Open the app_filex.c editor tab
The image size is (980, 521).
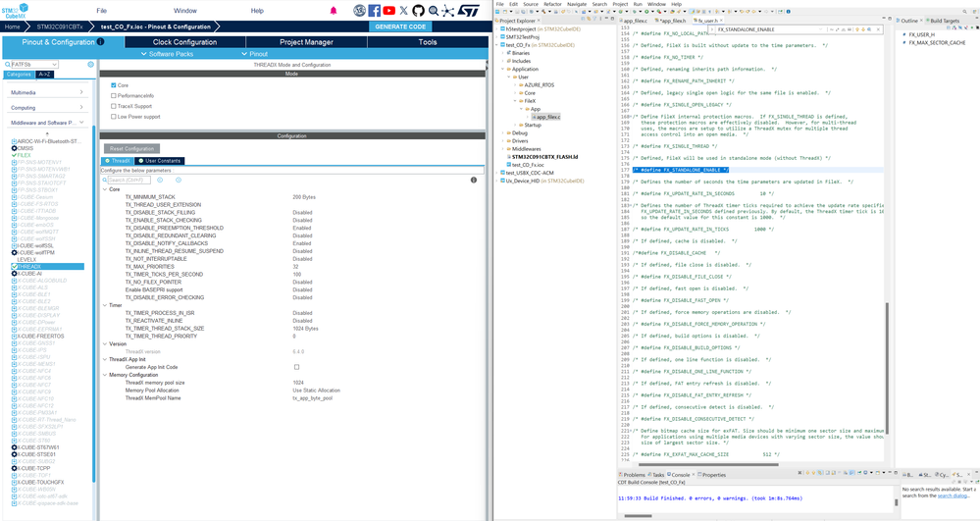[x=635, y=21]
